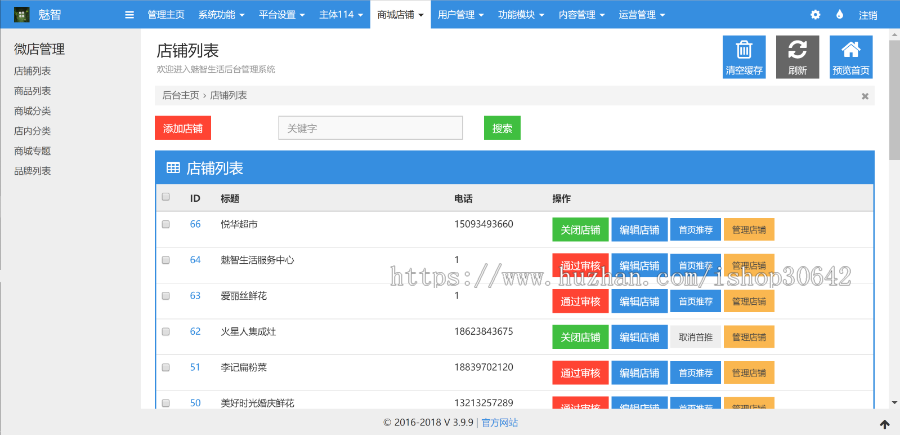Click the water drop theme icon

(x=840, y=15)
